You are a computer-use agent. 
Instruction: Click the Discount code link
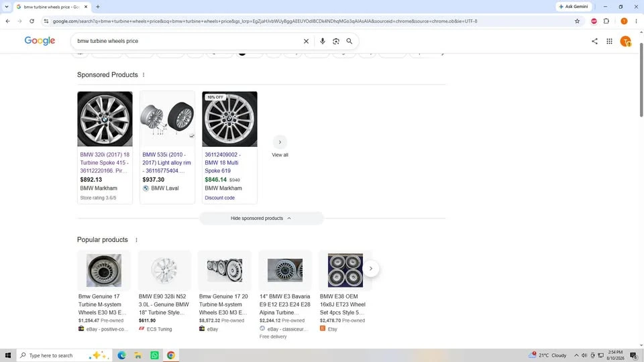[220, 198]
